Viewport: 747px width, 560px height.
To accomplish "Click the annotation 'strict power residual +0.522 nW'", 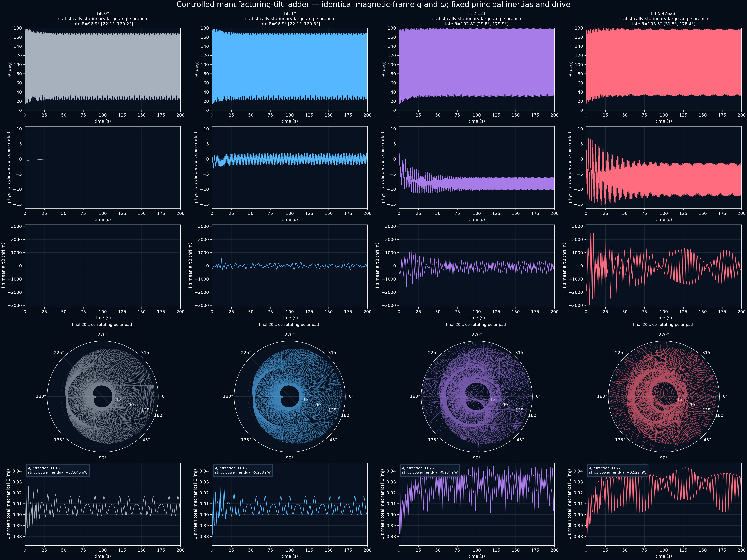I will [x=618, y=473].
